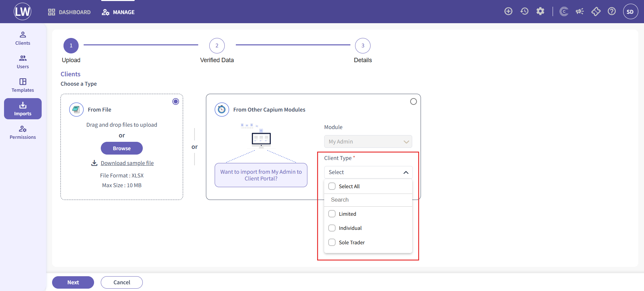
Task: Click the Next button
Action: [x=73, y=282]
